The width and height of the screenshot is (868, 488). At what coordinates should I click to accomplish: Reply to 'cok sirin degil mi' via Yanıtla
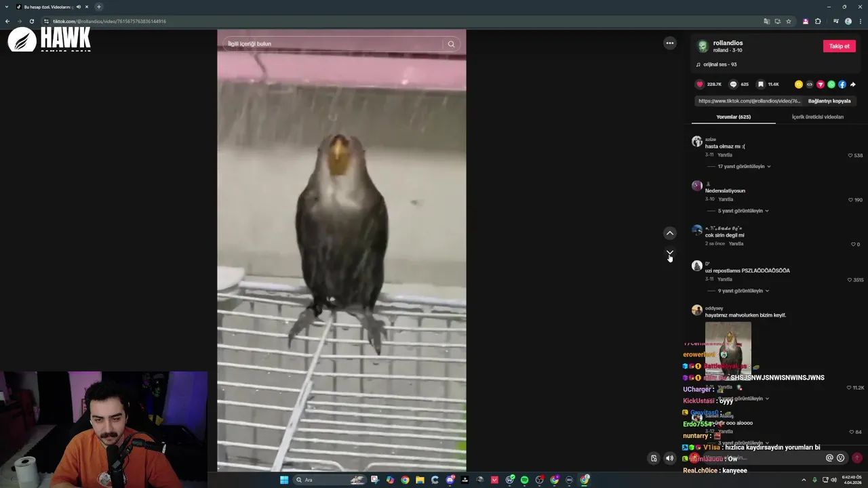pos(736,243)
